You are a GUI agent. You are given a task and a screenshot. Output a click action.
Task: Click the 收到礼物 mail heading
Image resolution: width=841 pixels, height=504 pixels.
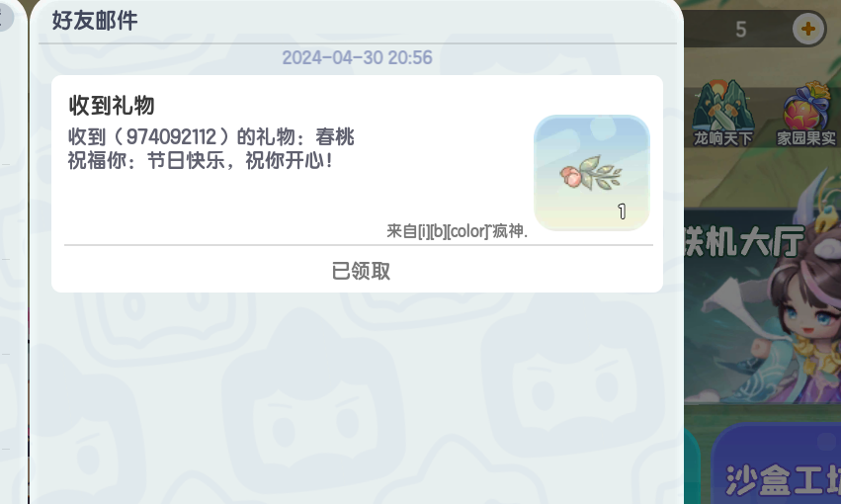[112, 105]
